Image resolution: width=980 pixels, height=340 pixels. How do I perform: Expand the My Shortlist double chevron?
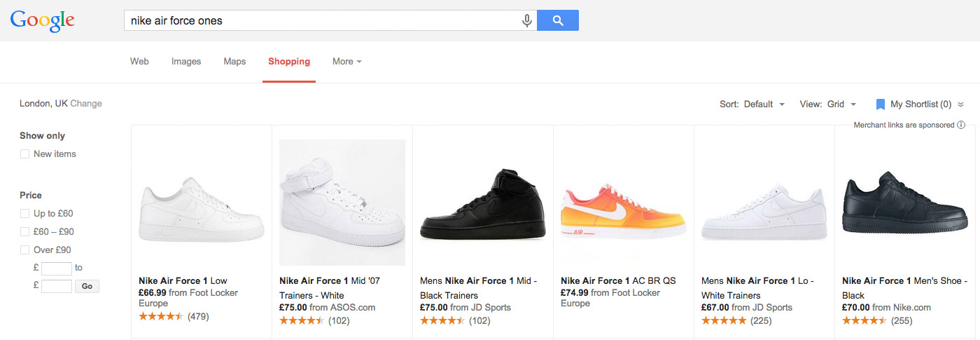coord(961,104)
